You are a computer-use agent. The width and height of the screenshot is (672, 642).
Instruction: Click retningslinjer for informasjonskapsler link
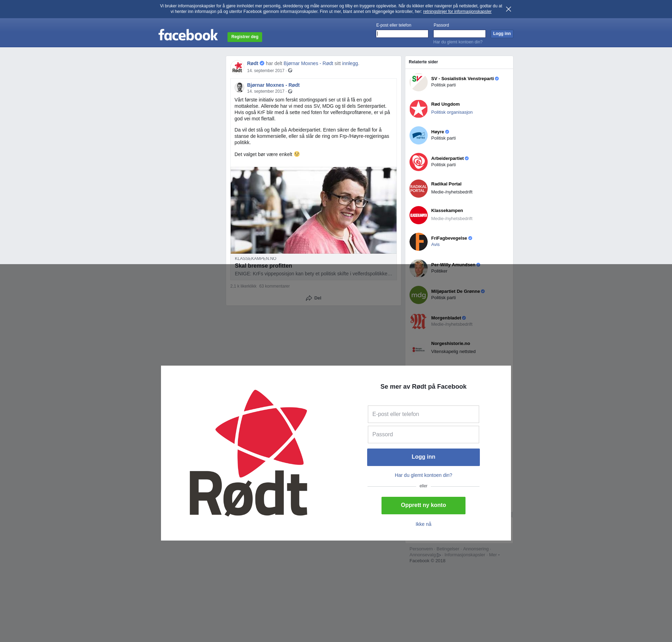(x=457, y=12)
